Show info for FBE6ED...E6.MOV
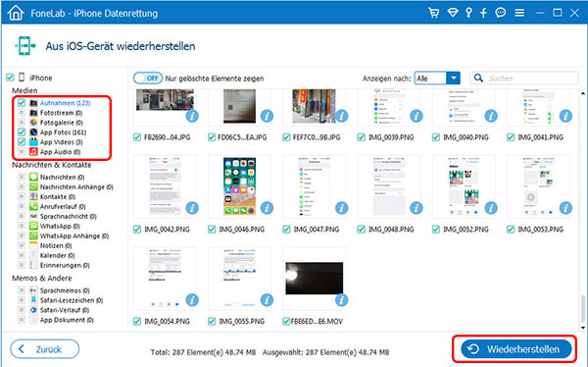The width and height of the screenshot is (588, 367). click(x=341, y=299)
